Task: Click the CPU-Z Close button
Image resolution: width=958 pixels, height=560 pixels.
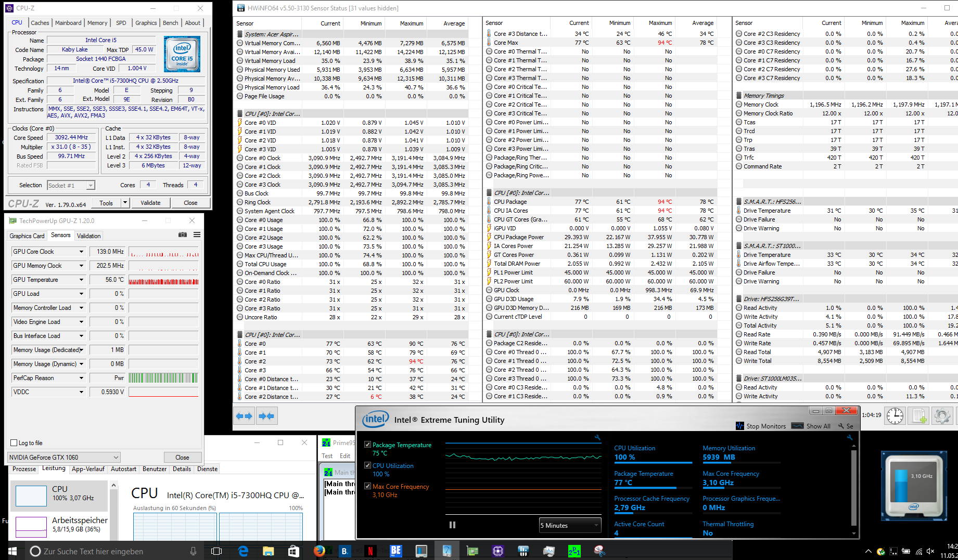Action: tap(190, 203)
